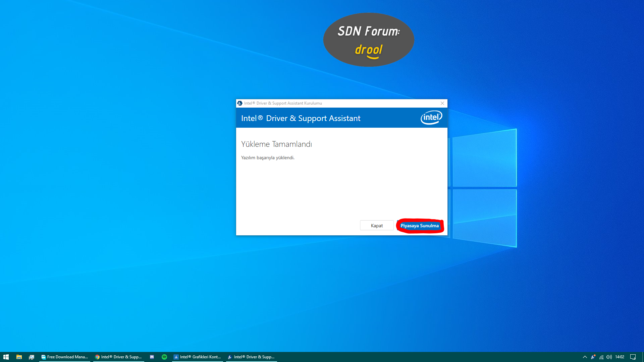This screenshot has height=362, width=644.
Task: Select the Intel Driver & Support installer taskbar item
Action: click(251, 357)
